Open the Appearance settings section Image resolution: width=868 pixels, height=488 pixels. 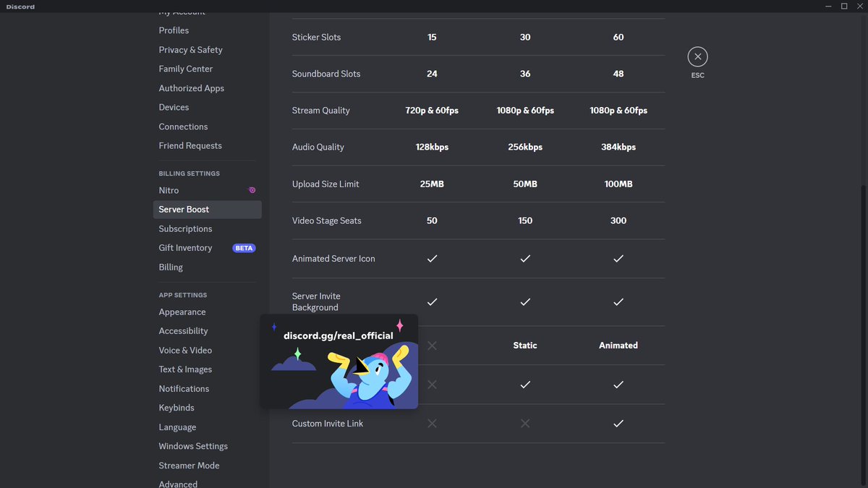coord(182,312)
